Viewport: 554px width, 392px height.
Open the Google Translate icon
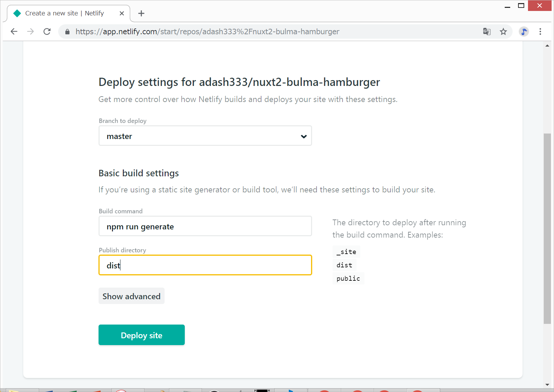click(x=487, y=31)
